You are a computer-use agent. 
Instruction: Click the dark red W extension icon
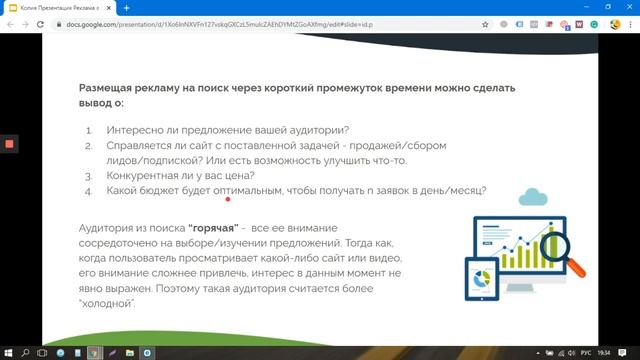pyautogui.click(x=579, y=24)
